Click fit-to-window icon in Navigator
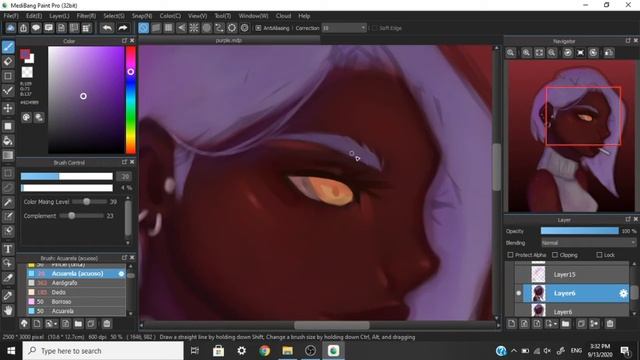The image size is (640, 360). [539, 53]
